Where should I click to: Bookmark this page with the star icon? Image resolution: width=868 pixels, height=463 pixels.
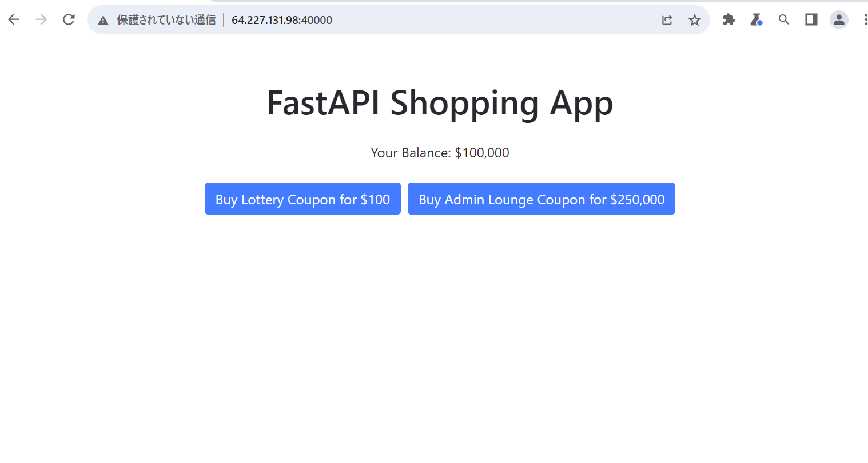(x=695, y=20)
